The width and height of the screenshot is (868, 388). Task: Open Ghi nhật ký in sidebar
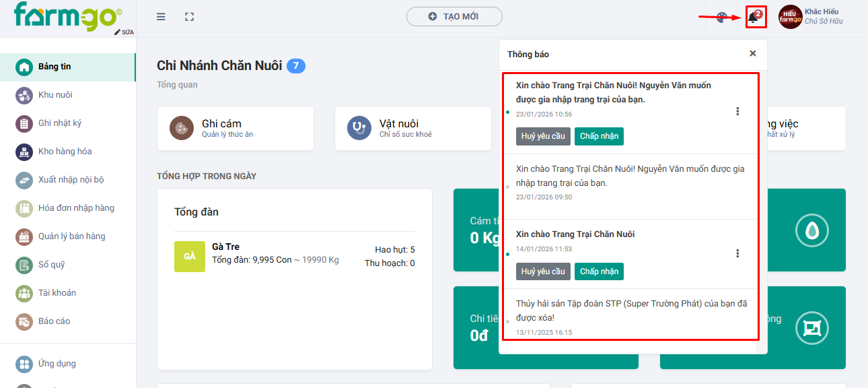tap(60, 123)
